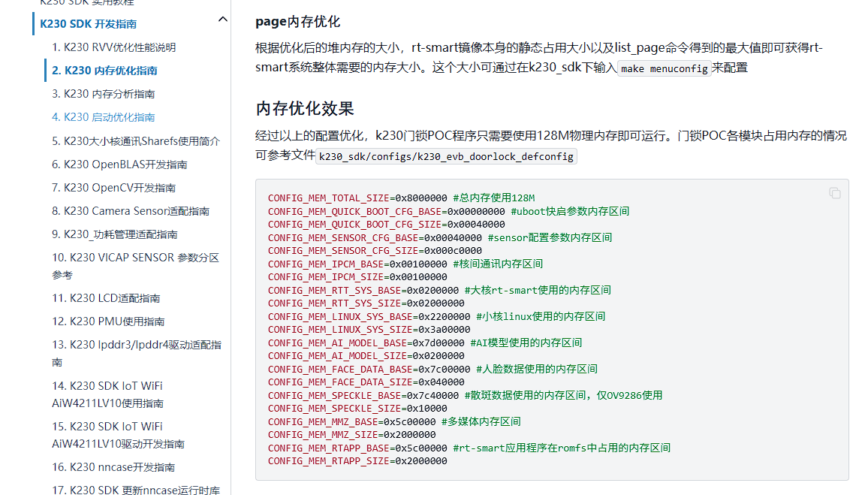
Task: Navigate to 16. K230 nncase开发指南
Action: coord(113,467)
